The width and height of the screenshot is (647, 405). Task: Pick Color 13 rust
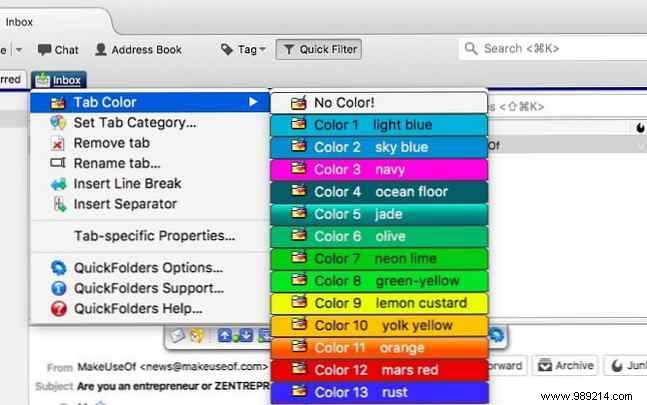pyautogui.click(x=379, y=392)
